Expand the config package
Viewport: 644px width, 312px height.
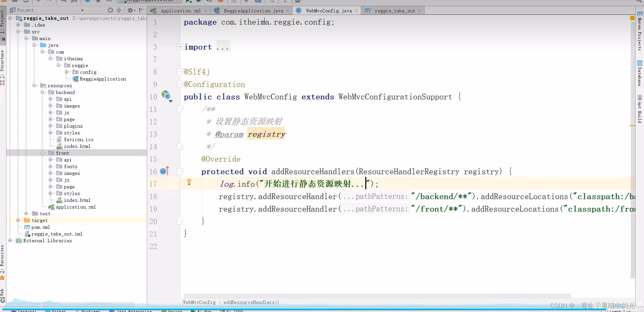pyautogui.click(x=67, y=72)
